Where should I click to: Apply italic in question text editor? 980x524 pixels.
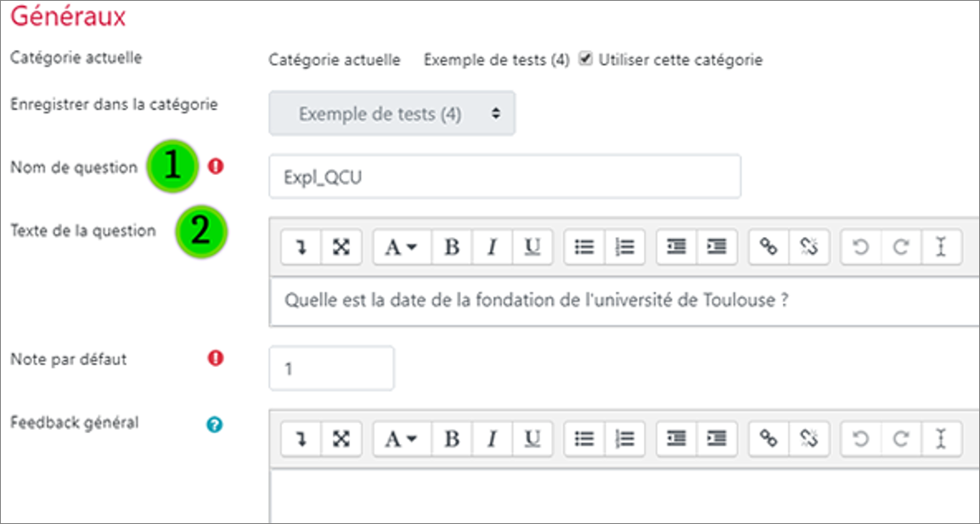tap(492, 248)
